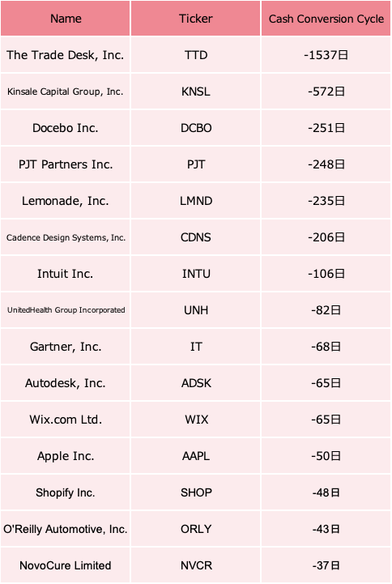Viewport: 392px width, 584px height.
Task: Click the DCBO ticker cell
Action: (195, 128)
